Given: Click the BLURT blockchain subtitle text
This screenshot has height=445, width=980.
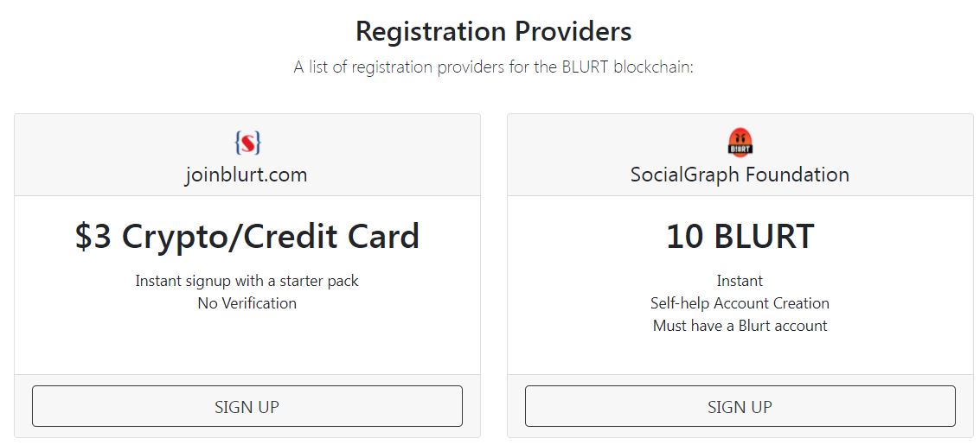Looking at the screenshot, I should [493, 67].
